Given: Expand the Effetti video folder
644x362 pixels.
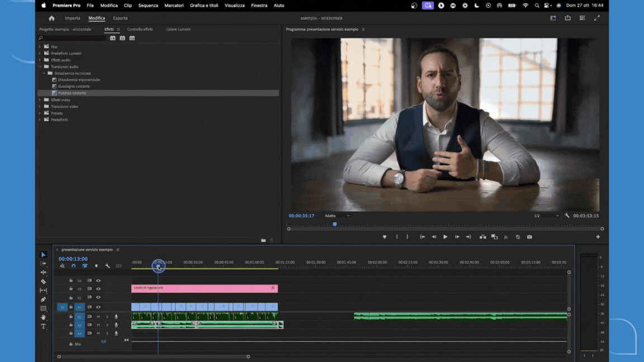Looking at the screenshot, I should pyautogui.click(x=40, y=100).
